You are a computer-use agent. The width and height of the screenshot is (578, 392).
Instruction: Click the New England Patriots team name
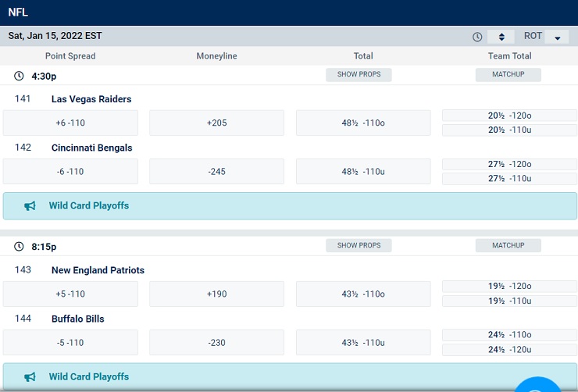[98, 270]
